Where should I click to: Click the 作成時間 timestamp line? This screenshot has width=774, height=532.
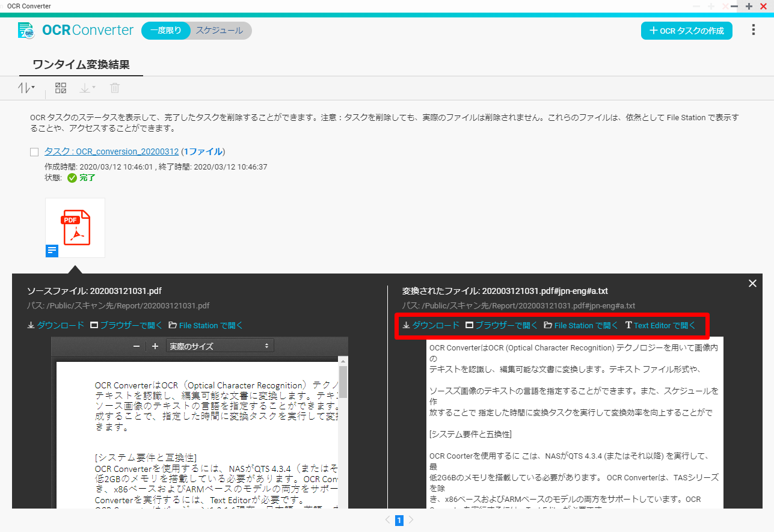pyautogui.click(x=156, y=167)
